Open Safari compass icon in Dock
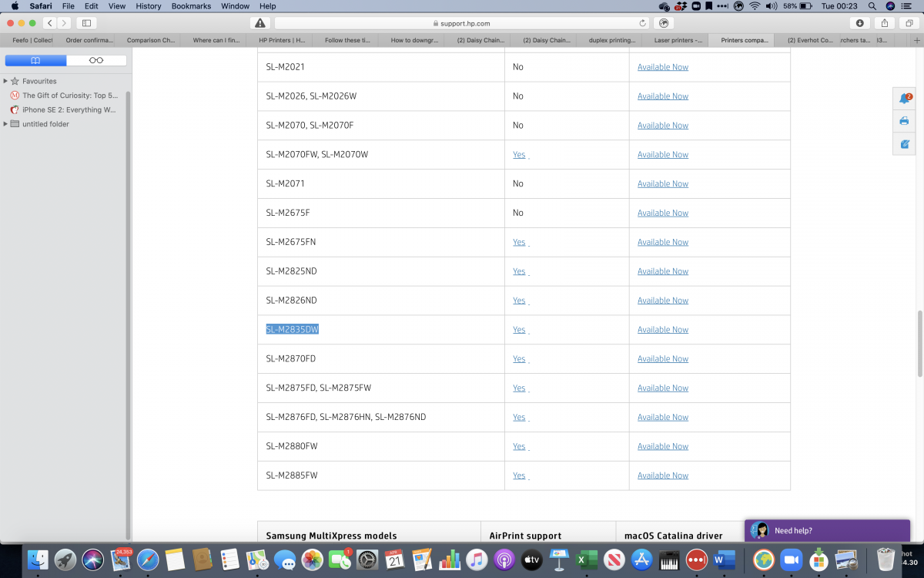This screenshot has width=924, height=578. coord(148,560)
